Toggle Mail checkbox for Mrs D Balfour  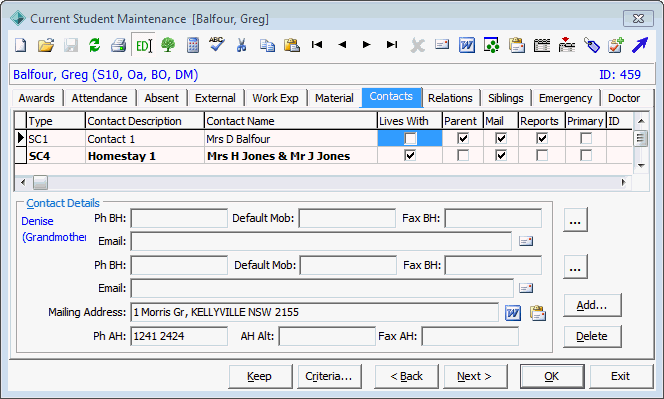click(501, 139)
